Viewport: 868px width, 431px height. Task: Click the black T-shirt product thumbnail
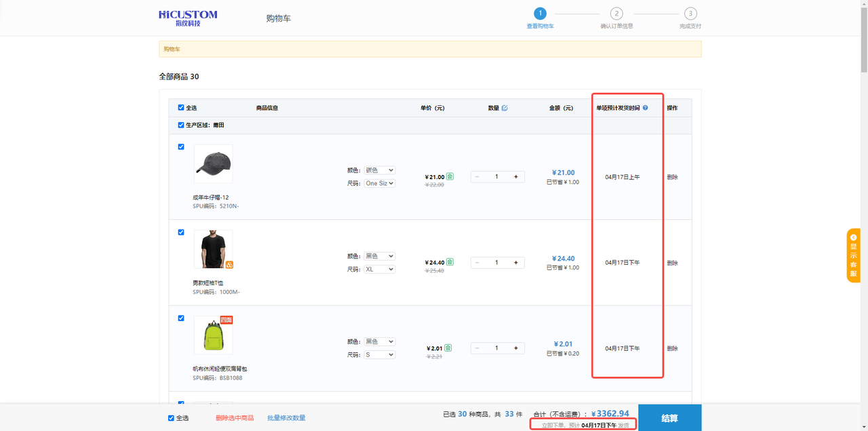point(213,249)
